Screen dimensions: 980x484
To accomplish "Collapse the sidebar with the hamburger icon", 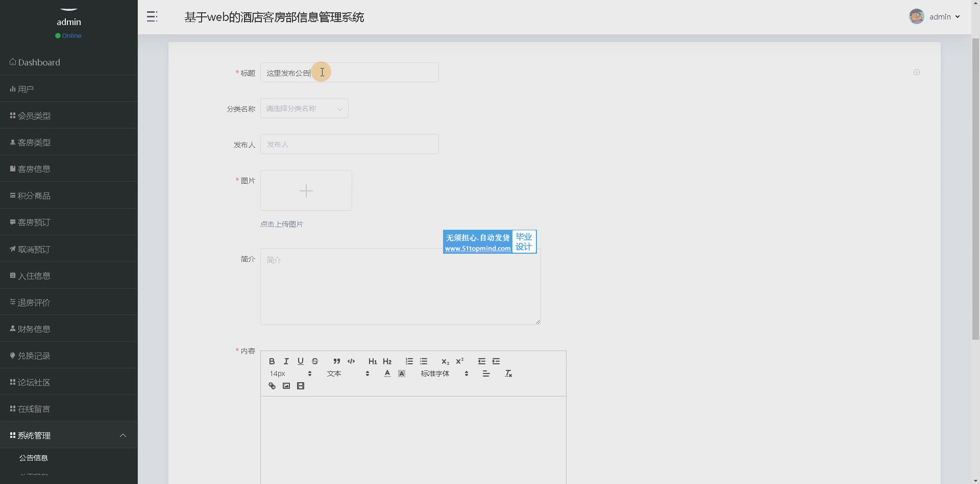I will pos(152,17).
